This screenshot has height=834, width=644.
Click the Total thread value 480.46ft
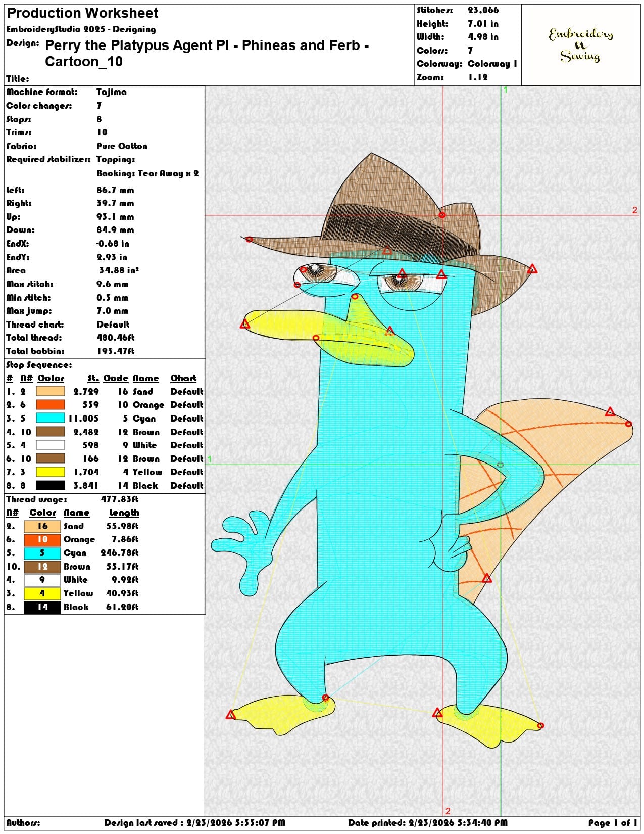116,338
